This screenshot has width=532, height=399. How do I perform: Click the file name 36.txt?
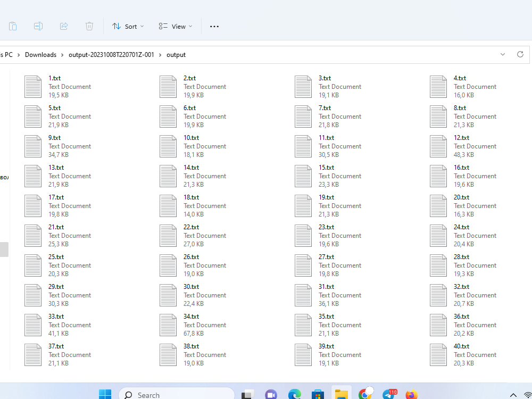click(461, 317)
